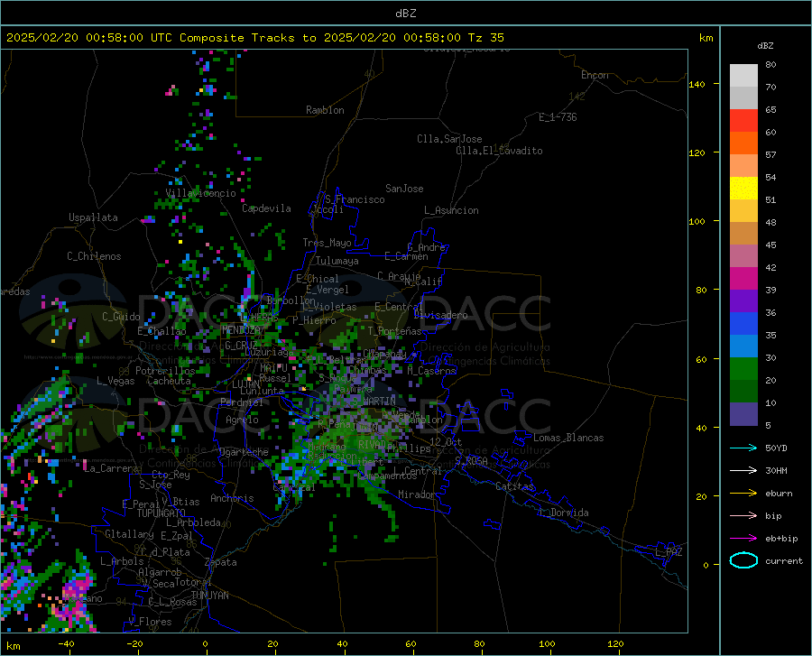This screenshot has height=656, width=812.
Task: Click the Agrelo map label
Action: 242,420
